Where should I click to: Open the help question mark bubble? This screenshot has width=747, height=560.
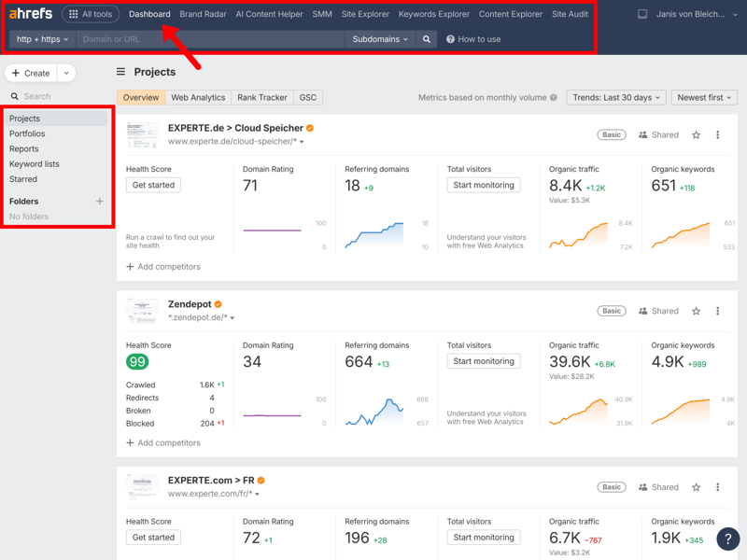(727, 539)
